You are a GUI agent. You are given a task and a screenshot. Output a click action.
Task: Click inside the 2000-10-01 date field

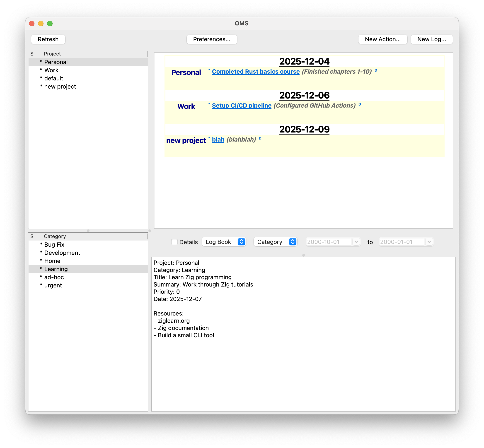click(x=328, y=242)
